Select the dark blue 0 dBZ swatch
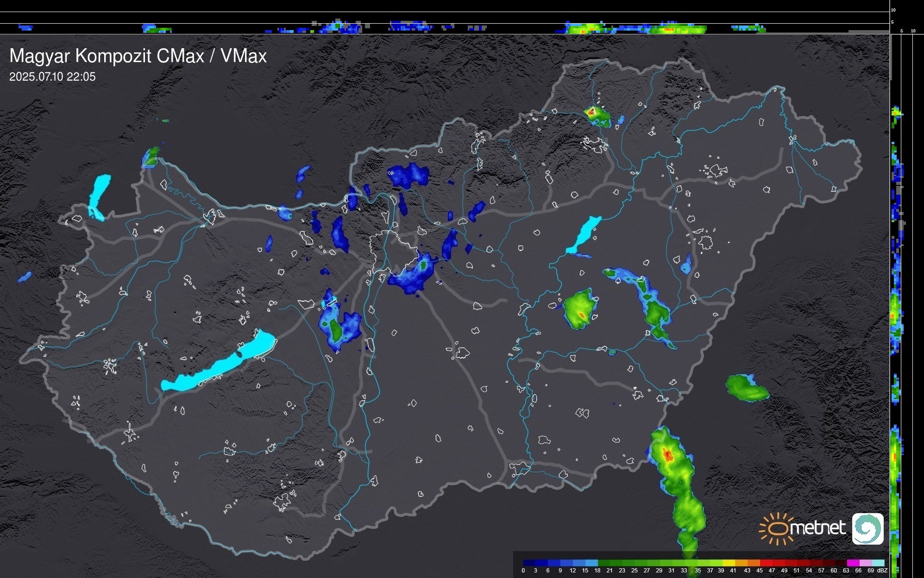Viewport: 924px width, 578px height. pyautogui.click(x=529, y=563)
